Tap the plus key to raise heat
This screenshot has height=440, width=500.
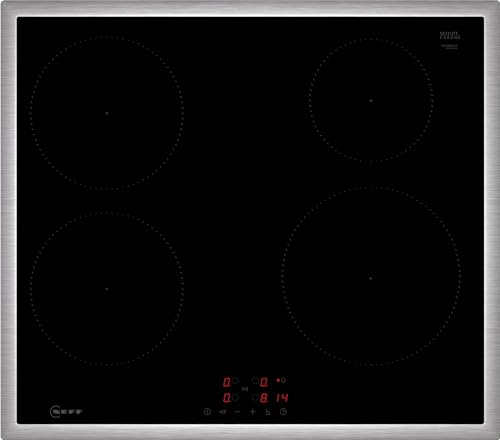click(x=253, y=412)
